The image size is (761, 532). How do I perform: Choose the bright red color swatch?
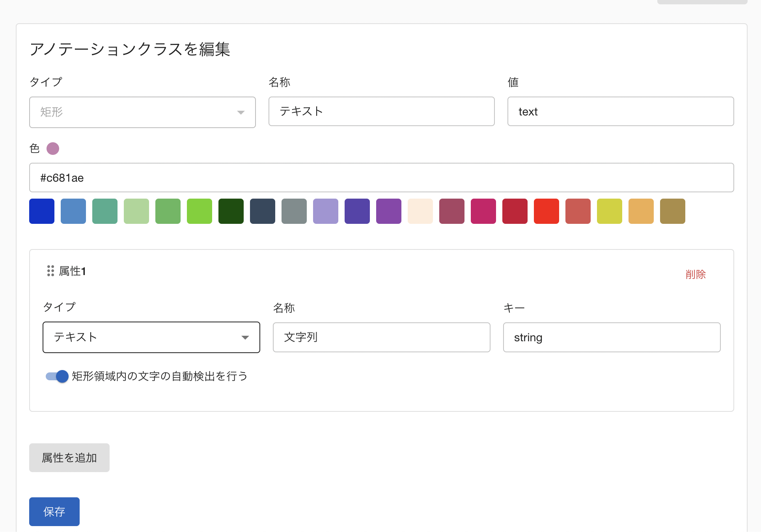[547, 211]
